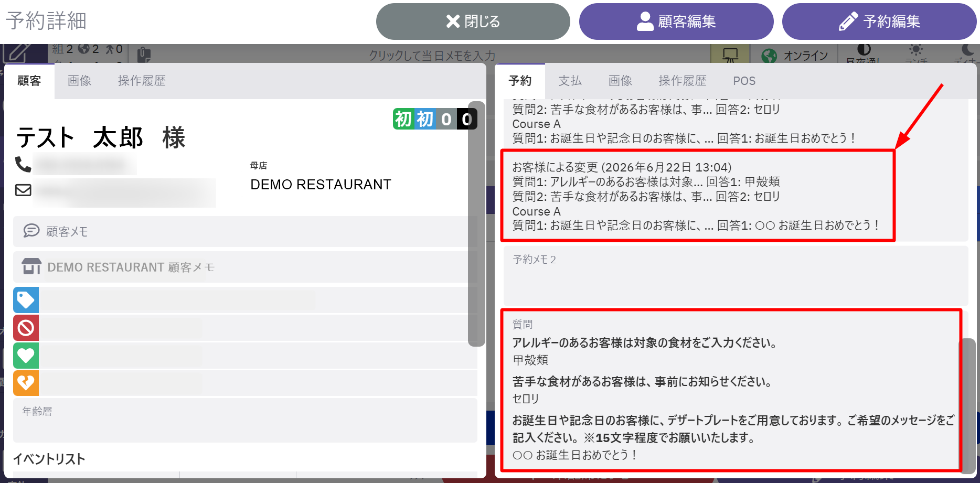Click the email envelope icon

[x=23, y=190]
